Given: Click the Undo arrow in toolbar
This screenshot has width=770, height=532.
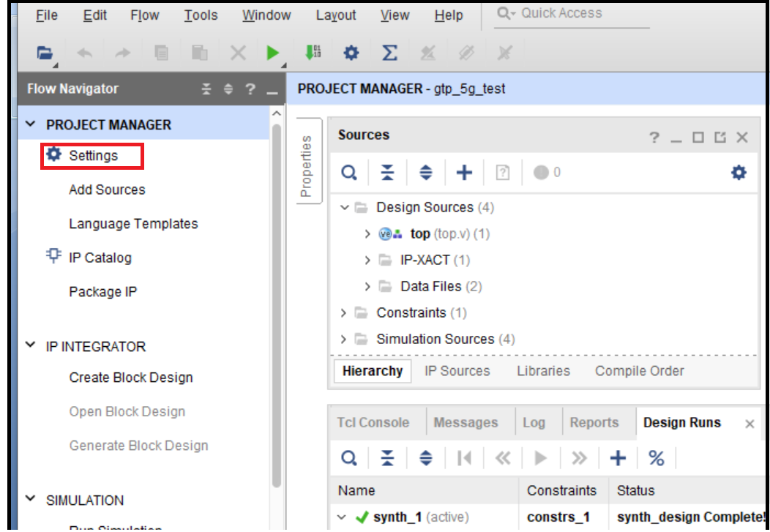Looking at the screenshot, I should point(84,53).
